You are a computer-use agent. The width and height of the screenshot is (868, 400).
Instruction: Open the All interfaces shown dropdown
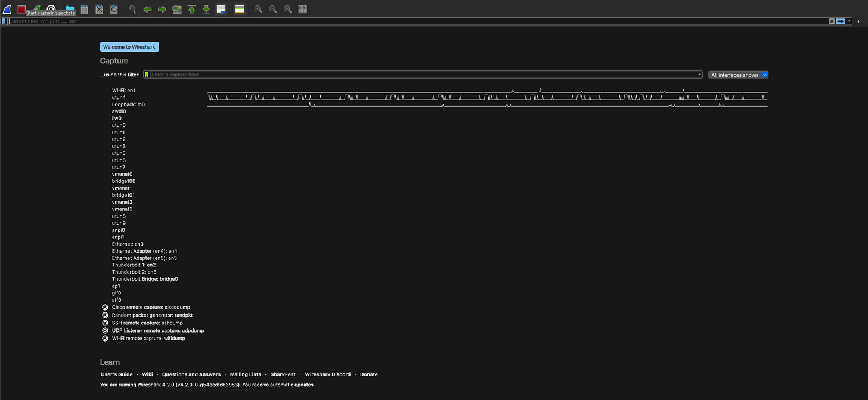coord(738,75)
